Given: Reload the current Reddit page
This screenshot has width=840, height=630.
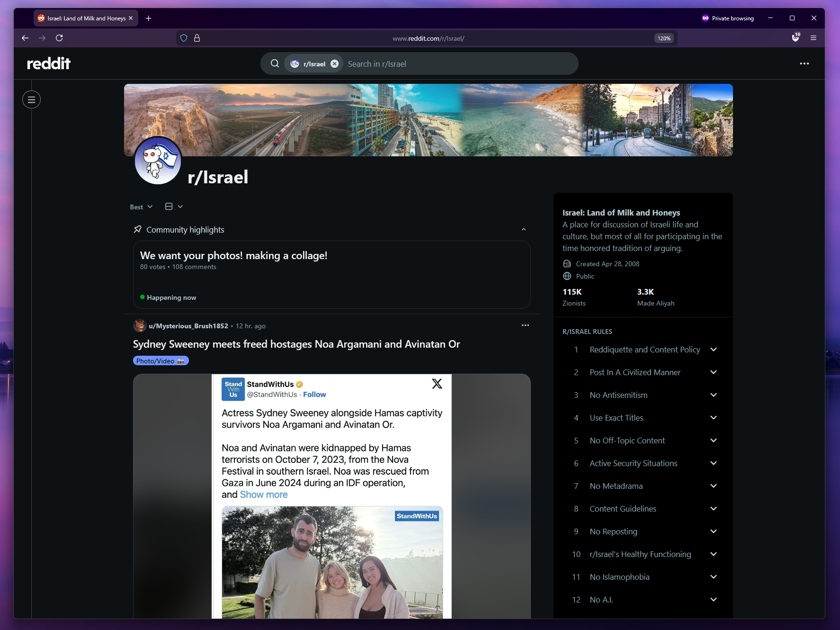Looking at the screenshot, I should (59, 38).
